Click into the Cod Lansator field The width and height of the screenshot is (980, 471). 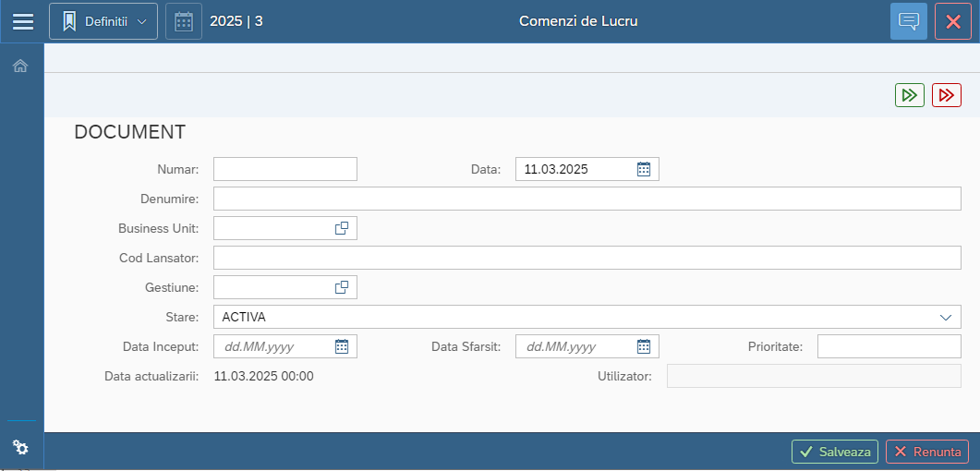point(587,258)
